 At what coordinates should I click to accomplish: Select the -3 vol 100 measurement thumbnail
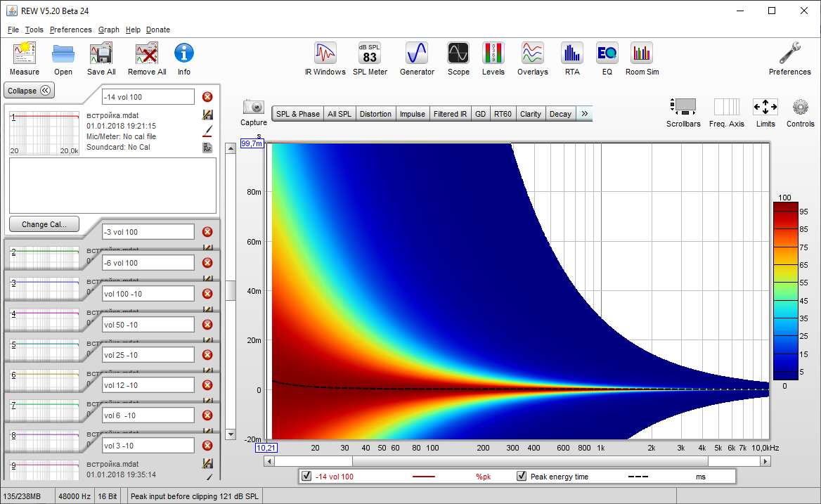[x=44, y=257]
